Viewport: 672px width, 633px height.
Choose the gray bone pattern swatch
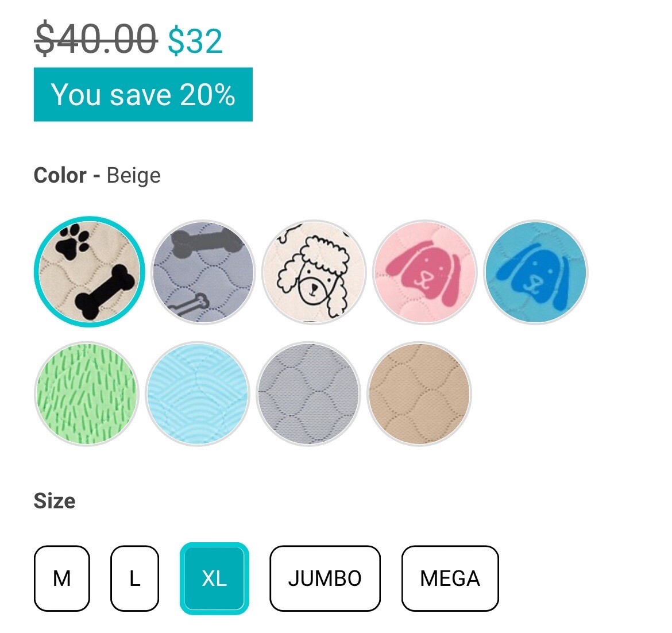tap(203, 272)
